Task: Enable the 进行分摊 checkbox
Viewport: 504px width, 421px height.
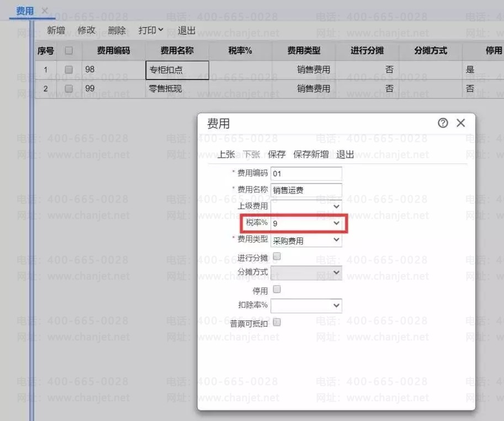Action: [277, 256]
